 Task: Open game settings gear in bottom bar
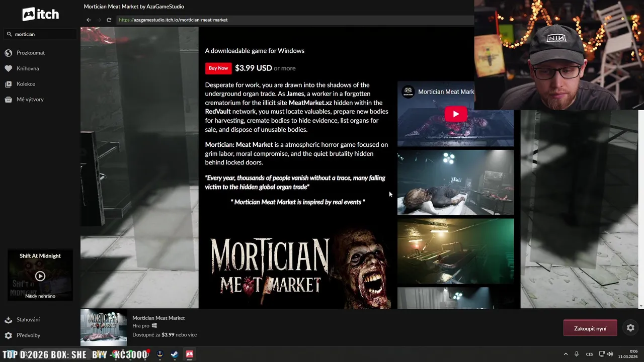coord(630,328)
